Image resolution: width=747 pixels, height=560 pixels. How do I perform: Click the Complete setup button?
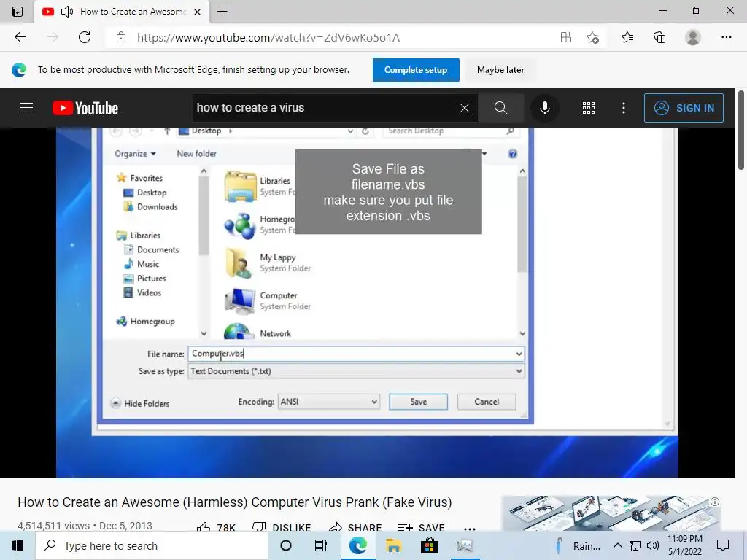[x=416, y=70]
